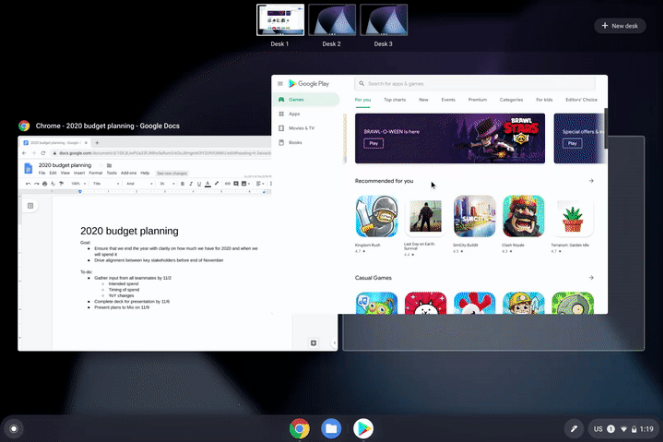Expand Recommended for you with arrow
This screenshot has width=663, height=442.
(x=591, y=181)
